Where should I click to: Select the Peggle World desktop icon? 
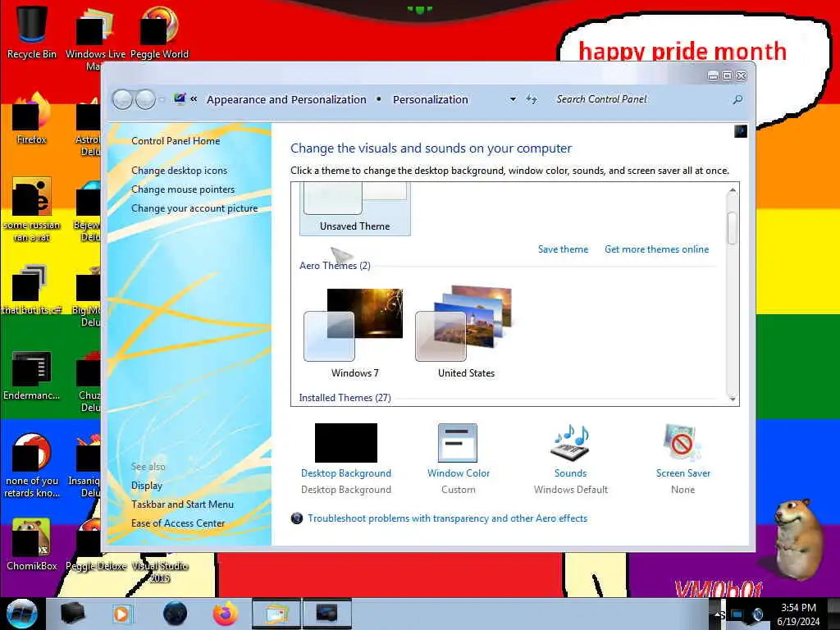click(x=159, y=31)
